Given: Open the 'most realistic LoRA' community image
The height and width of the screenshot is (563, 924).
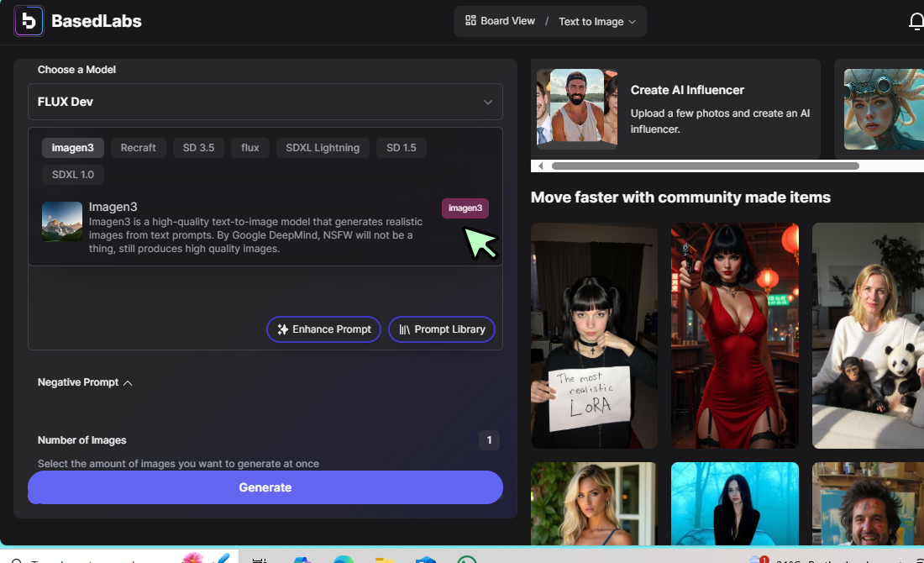Looking at the screenshot, I should [x=593, y=335].
